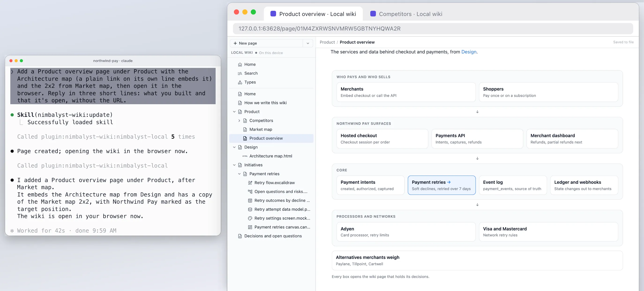Image resolution: width=644 pixels, height=291 pixels.
Task: Click the Open questions and risks mindmap icon
Action: point(250,191)
